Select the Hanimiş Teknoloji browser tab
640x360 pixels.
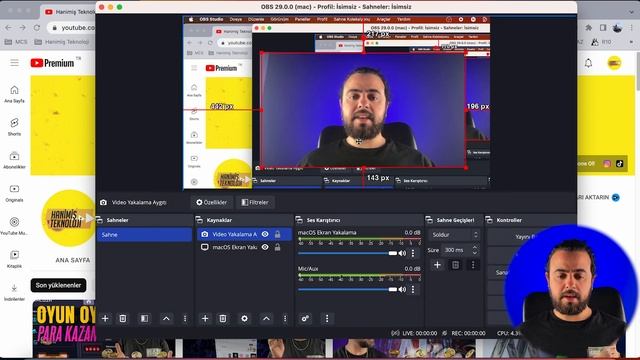coord(69,12)
